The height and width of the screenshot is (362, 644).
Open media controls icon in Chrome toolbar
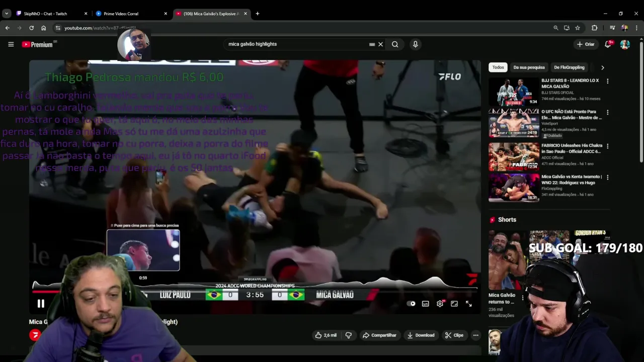pyautogui.click(x=612, y=28)
